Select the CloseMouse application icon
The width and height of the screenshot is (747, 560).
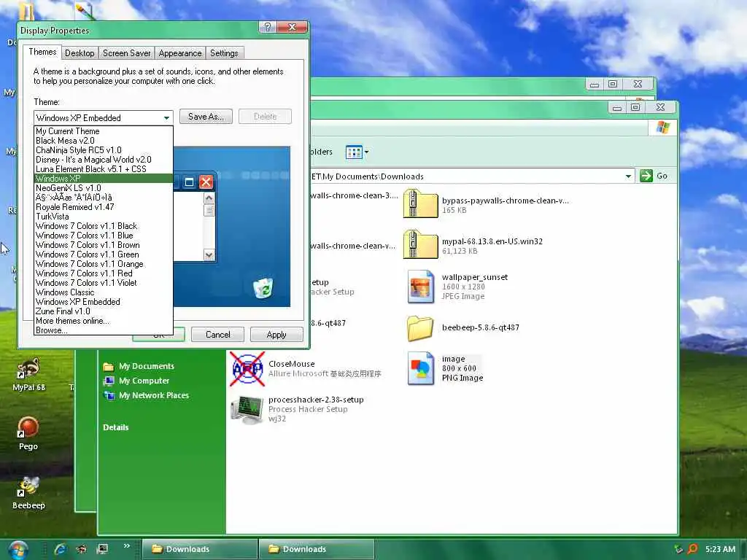(247, 368)
